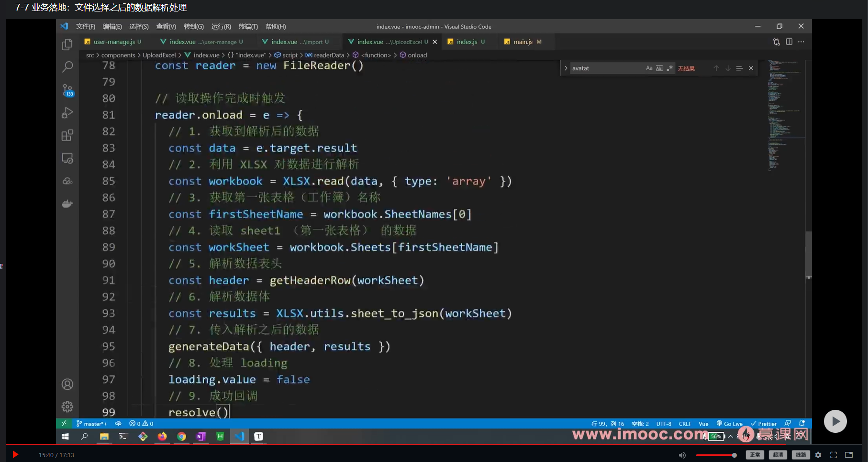
Task: Open the Docker view in activity bar
Action: pos(67,204)
